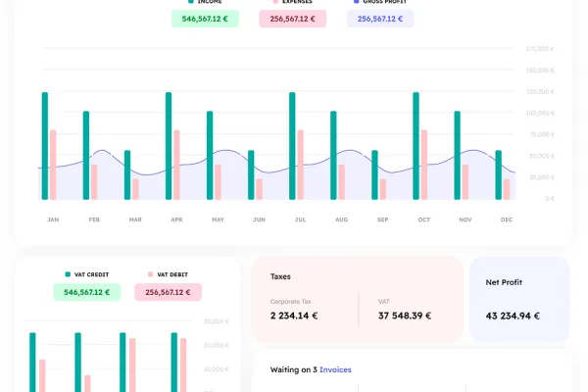Click the VAT Debit legend color square

tap(150, 274)
